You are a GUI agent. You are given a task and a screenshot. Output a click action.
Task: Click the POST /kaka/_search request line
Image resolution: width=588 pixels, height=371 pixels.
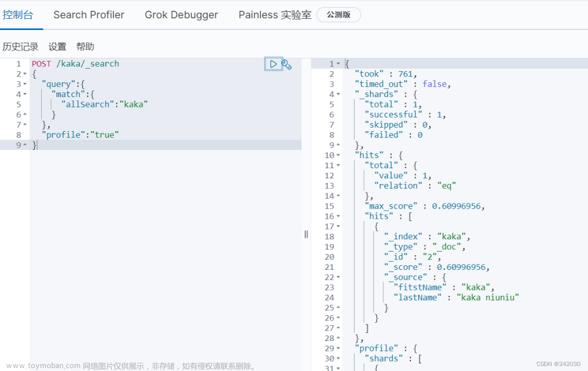pos(75,63)
